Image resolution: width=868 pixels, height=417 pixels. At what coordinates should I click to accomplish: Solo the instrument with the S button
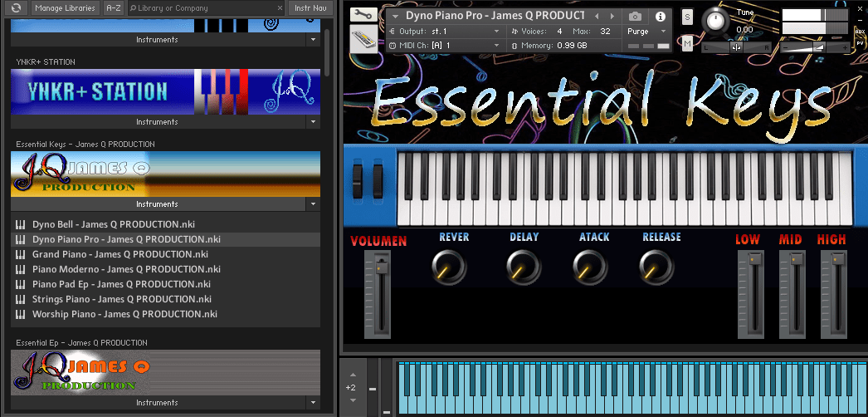coord(688,17)
